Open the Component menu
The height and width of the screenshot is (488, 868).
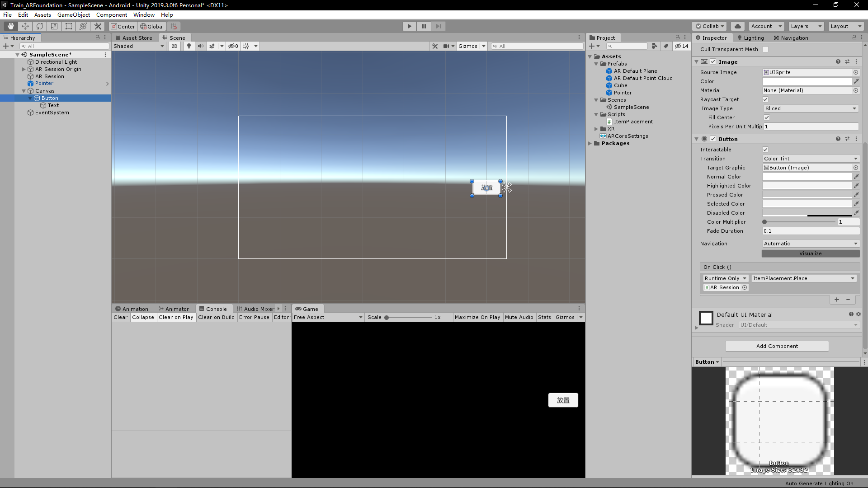[112, 15]
